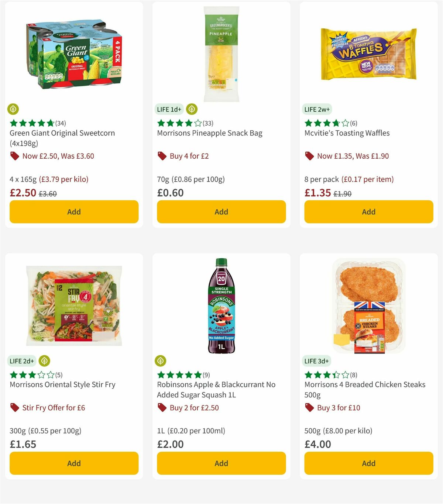
Task: Click the tag icon beside Buy 4 for £2
Action: tap(161, 156)
